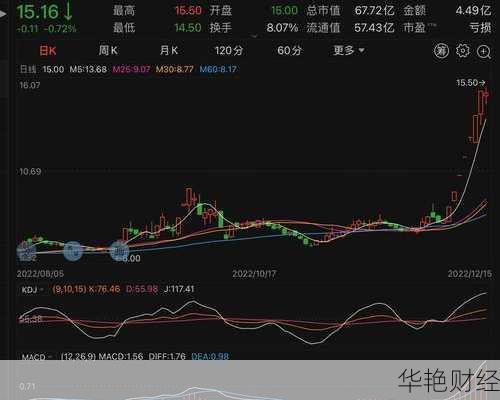Click the 金额 value 4.49亿

pos(474,11)
